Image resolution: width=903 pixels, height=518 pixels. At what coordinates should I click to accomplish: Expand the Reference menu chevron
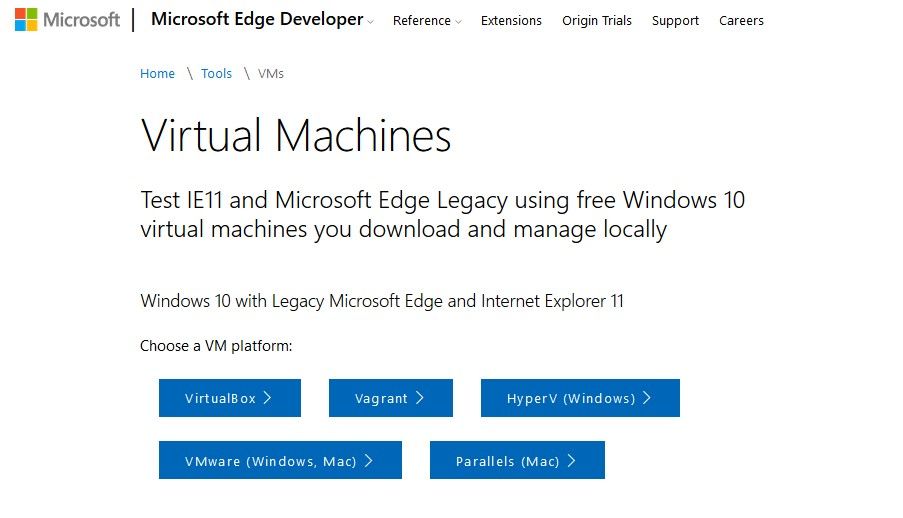(458, 22)
